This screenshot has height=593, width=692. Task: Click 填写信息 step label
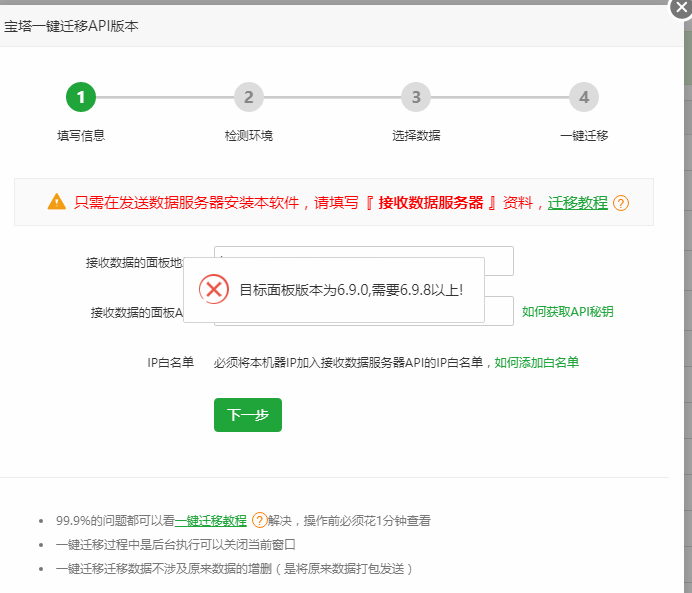click(81, 135)
